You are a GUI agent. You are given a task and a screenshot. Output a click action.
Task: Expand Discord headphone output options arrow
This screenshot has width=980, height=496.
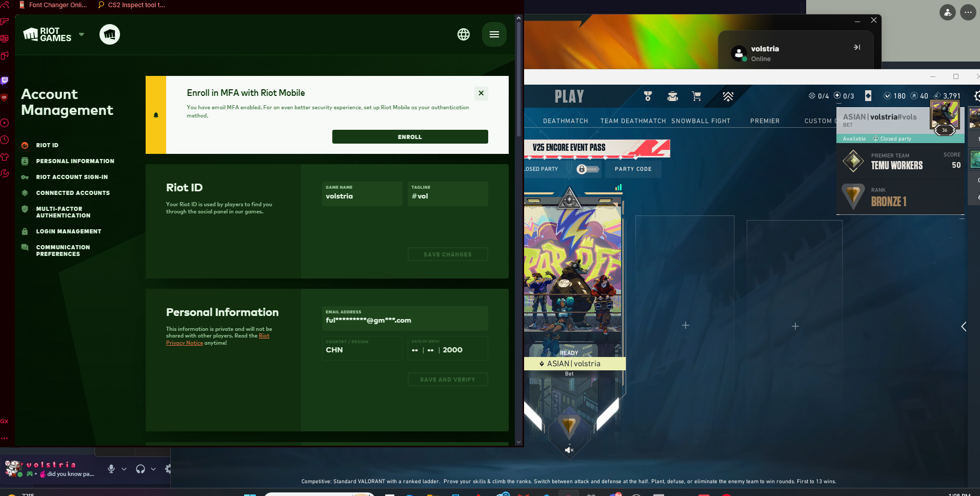point(153,469)
